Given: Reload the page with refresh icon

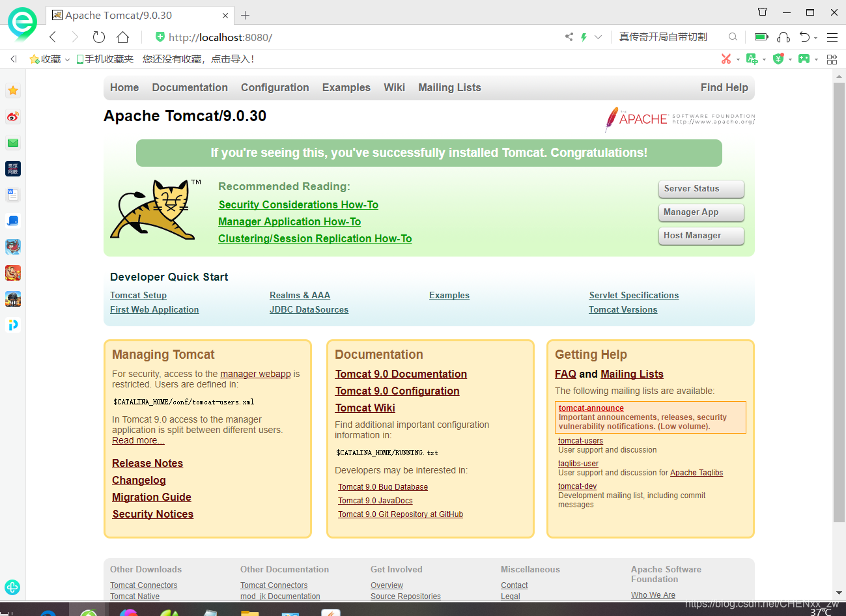Looking at the screenshot, I should point(99,37).
